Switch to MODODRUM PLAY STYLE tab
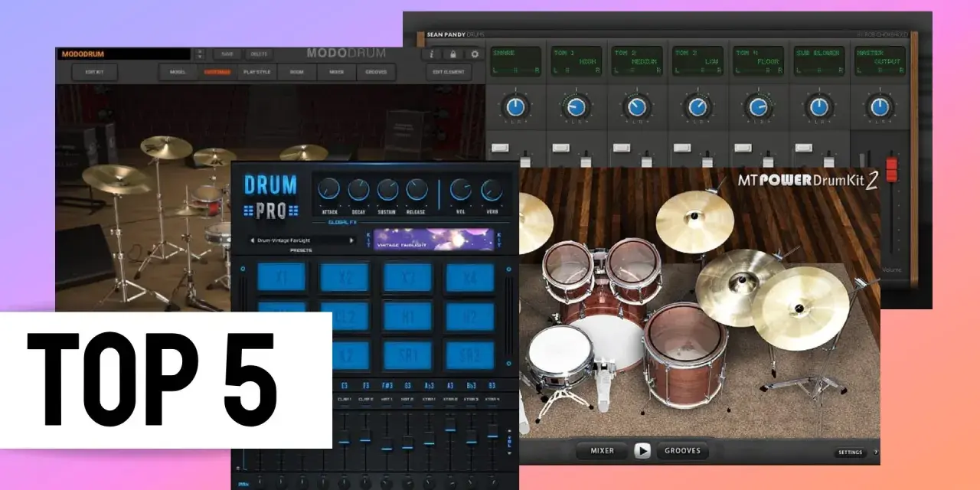The height and width of the screenshot is (490, 980). pyautogui.click(x=256, y=73)
